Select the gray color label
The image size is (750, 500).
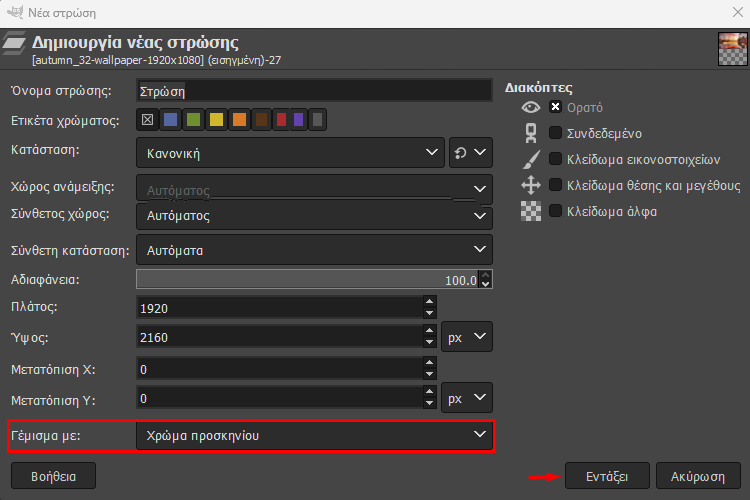click(x=317, y=120)
